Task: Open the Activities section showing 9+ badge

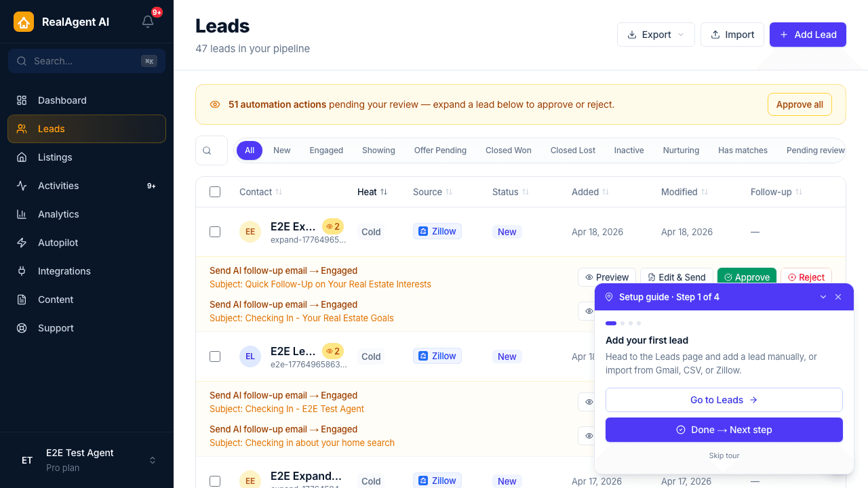Action: click(x=58, y=186)
